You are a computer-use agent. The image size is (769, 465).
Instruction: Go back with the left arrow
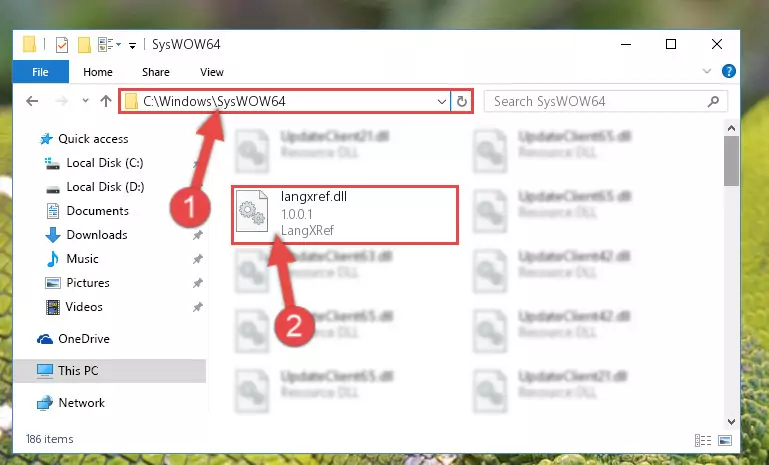(32, 101)
